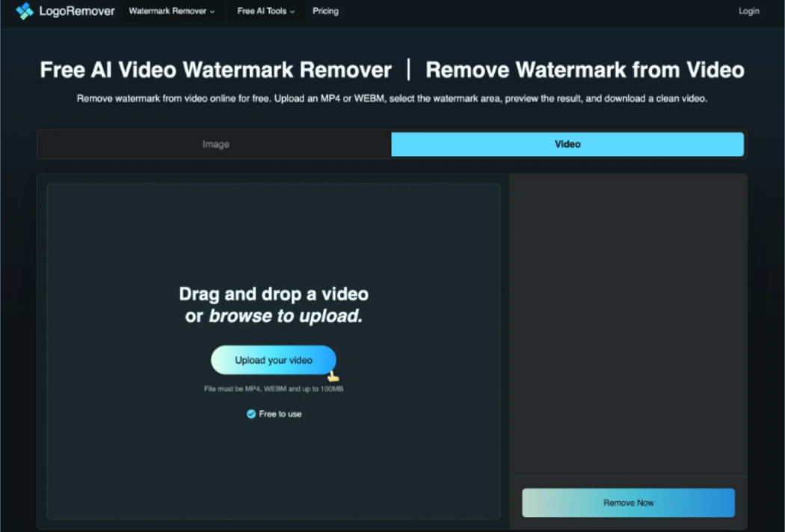Click the "Remove watermark from video online" description
785x532 pixels.
[392, 99]
